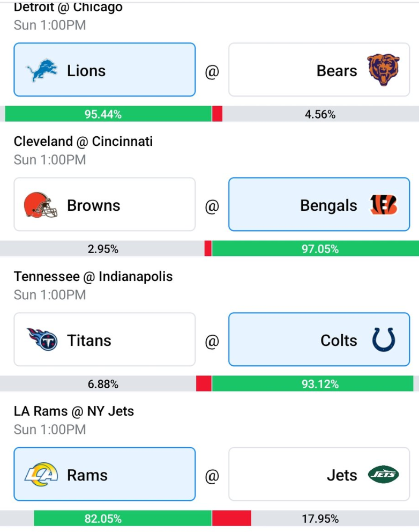419x532 pixels.
Task: Click the Colts horseshoe logo
Action: click(x=384, y=339)
